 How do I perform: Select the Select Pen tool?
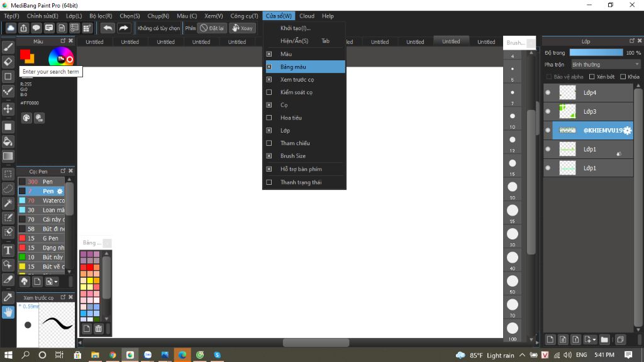tap(8, 217)
